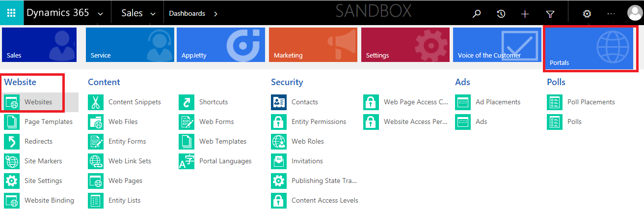Click the search magnifier icon
The image size is (644, 212).
coord(476,14)
